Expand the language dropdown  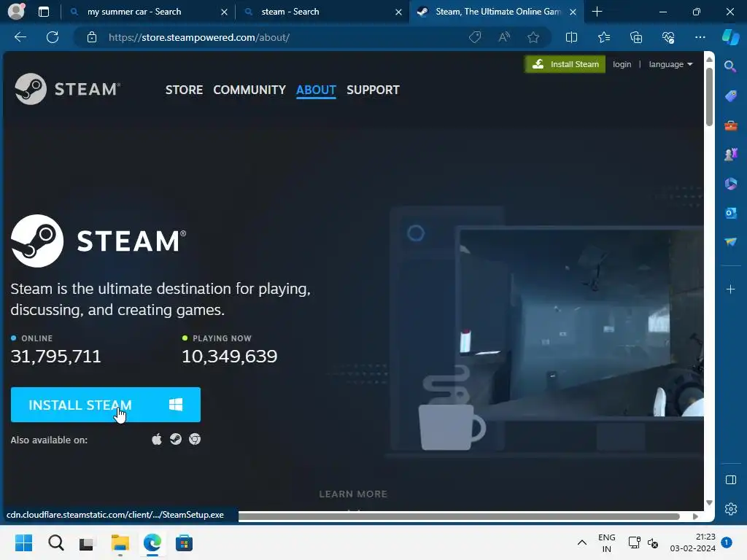[670, 64]
